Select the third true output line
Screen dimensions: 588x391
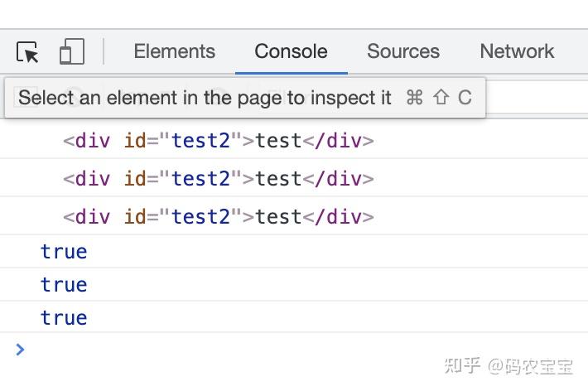coord(64,318)
